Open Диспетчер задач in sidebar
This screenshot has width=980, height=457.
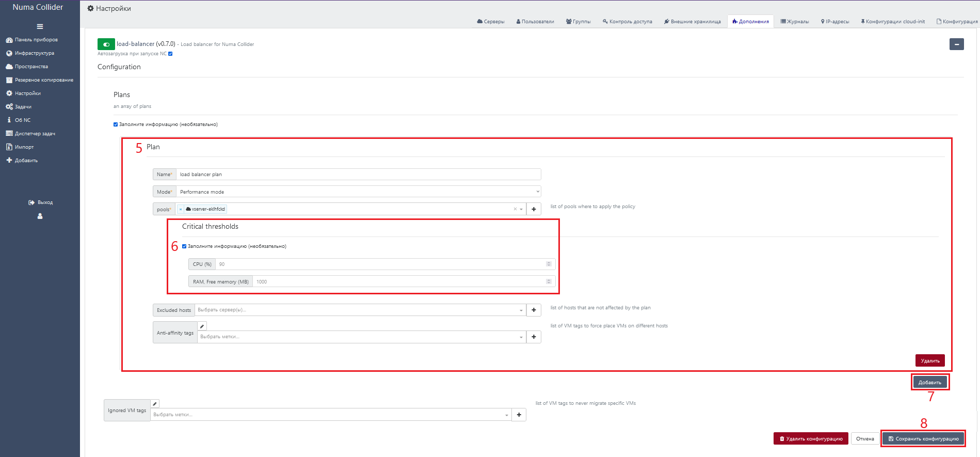[x=30, y=134]
